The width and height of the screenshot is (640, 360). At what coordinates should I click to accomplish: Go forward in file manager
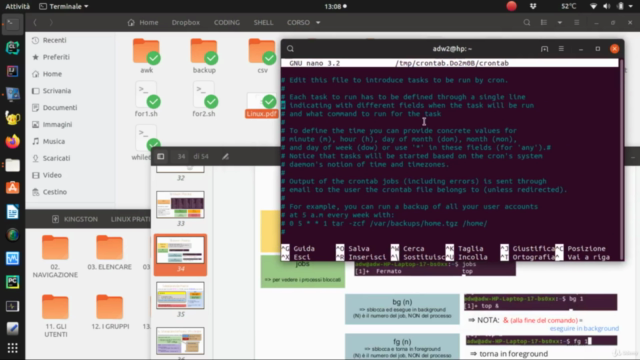click(51, 22)
